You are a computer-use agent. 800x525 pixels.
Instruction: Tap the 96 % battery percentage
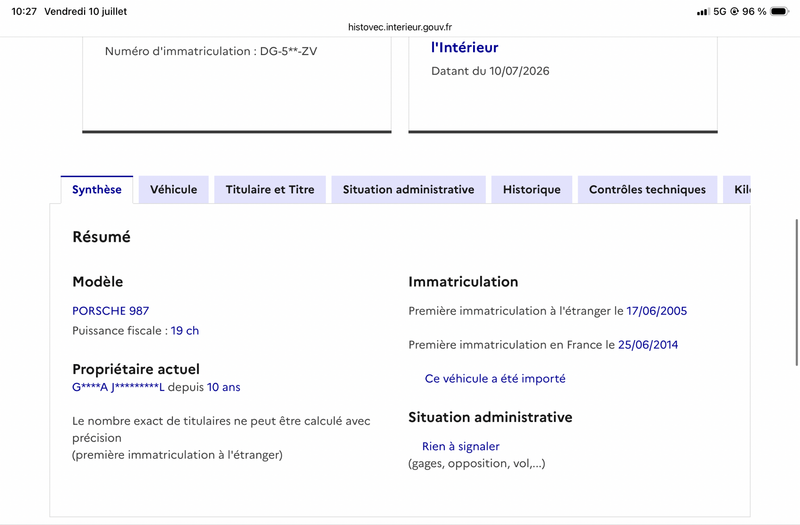click(x=754, y=11)
